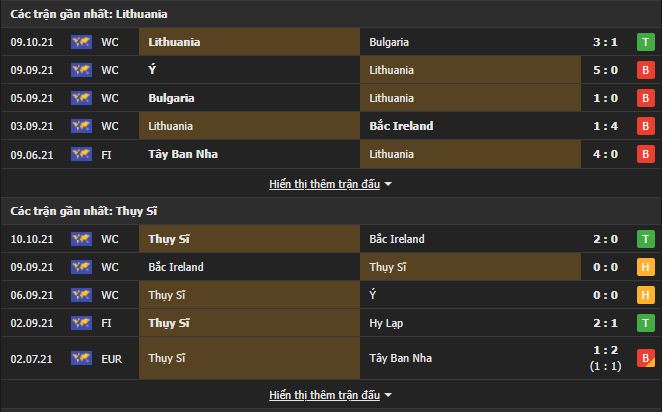Click the red B badge on the 5:0 match
The height and width of the screenshot is (412, 662).
click(x=645, y=71)
